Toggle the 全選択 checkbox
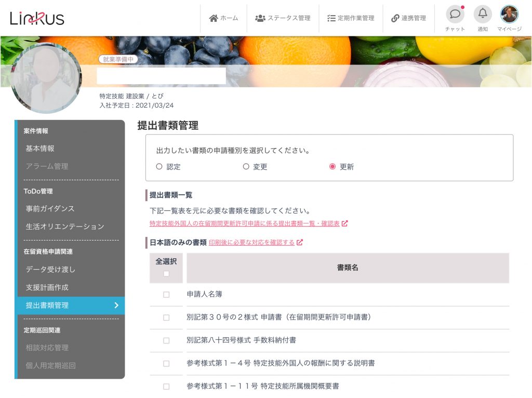Viewport: 532px width, 398px height. (166, 273)
